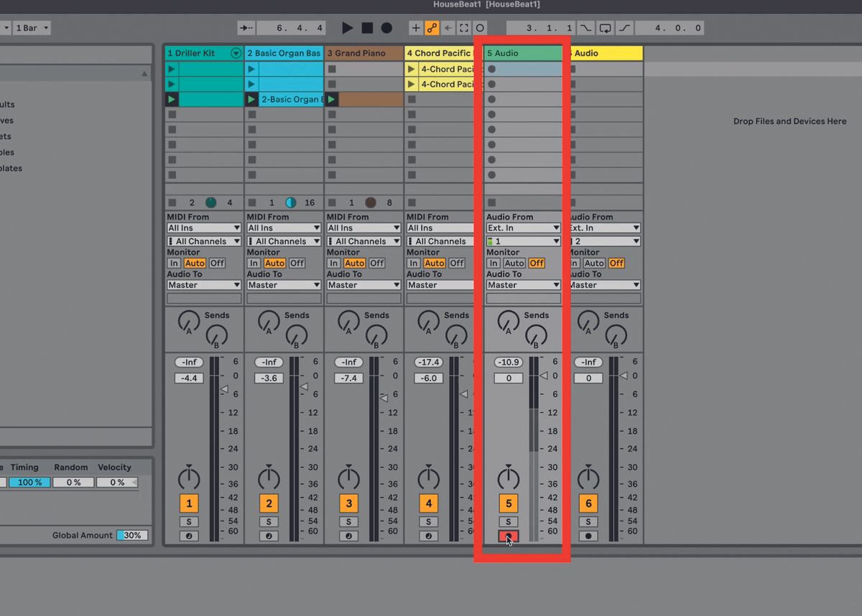Toggle track activator number 6
This screenshot has height=616, width=862.
588,503
